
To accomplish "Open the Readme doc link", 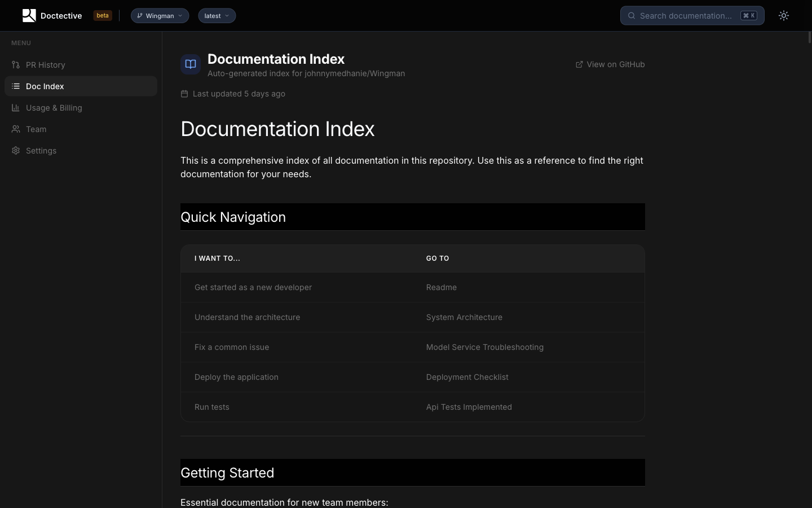I will click(442, 287).
